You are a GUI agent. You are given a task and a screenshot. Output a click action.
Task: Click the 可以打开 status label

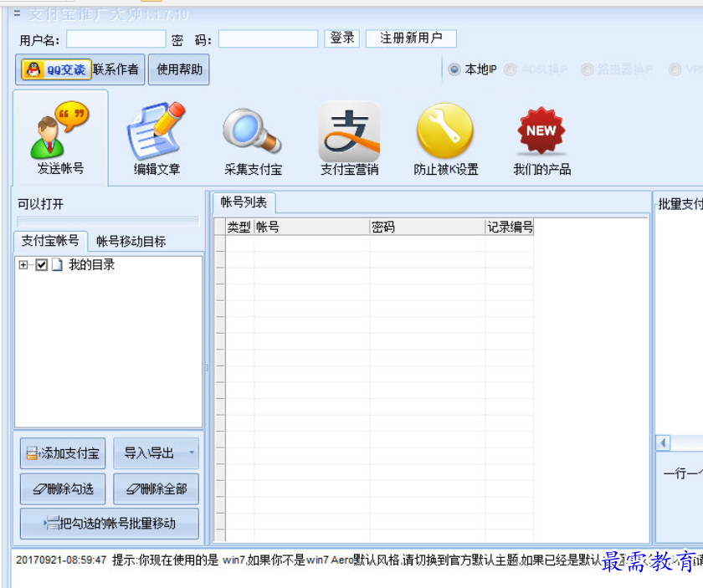point(40,204)
